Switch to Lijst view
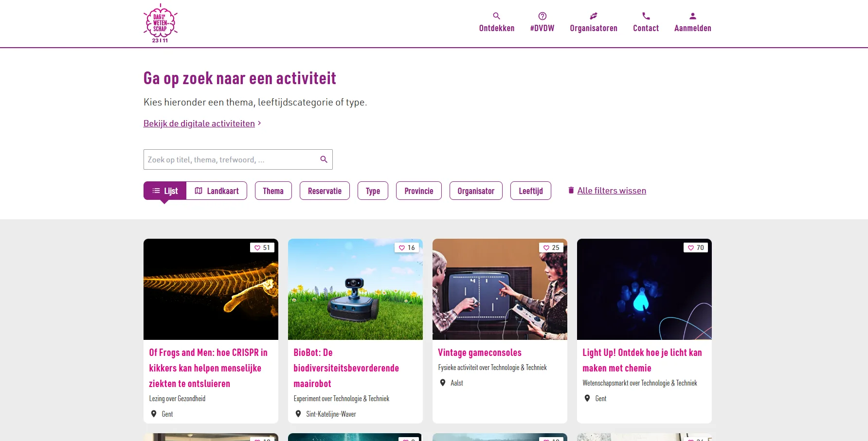 pyautogui.click(x=165, y=191)
